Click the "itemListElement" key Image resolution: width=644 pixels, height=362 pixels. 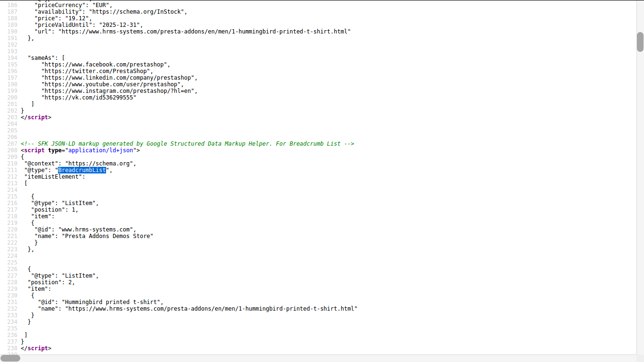(53, 177)
